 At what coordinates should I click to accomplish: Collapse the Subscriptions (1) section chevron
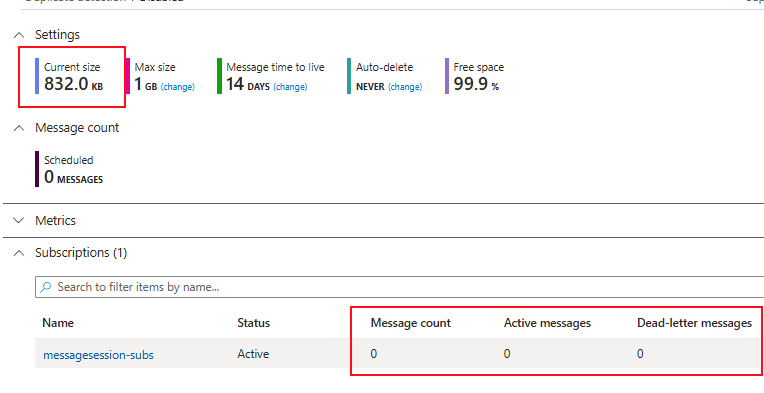19,253
